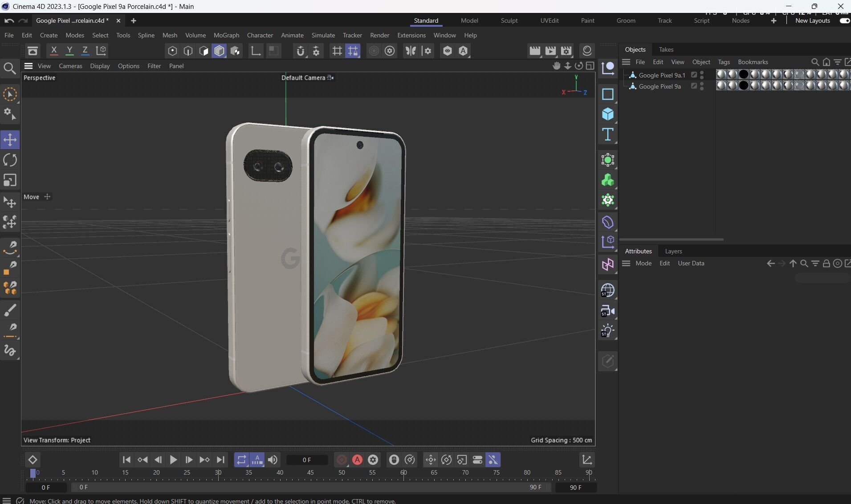851x504 pixels.
Task: Click the current frame field showing 0 F
Action: 307,460
